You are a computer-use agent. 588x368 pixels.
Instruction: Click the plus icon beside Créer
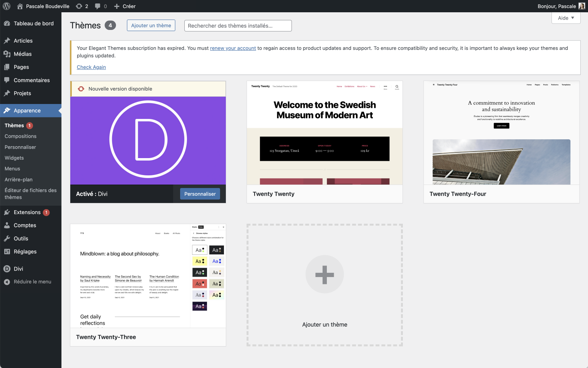pyautogui.click(x=117, y=6)
